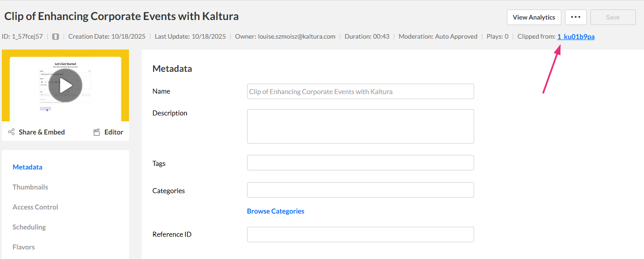The width and height of the screenshot is (644, 259).
Task: Click the Editor label
Action: 114,132
